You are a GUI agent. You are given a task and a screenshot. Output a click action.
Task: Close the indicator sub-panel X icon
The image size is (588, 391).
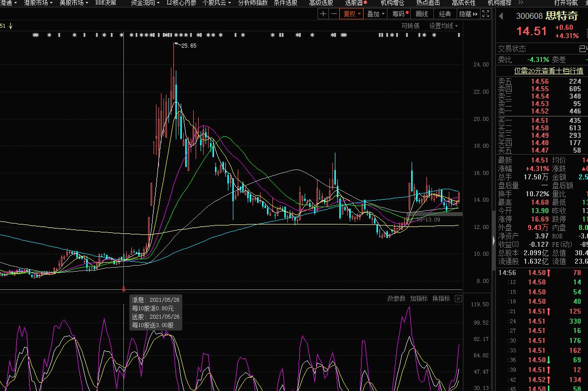coord(458,298)
